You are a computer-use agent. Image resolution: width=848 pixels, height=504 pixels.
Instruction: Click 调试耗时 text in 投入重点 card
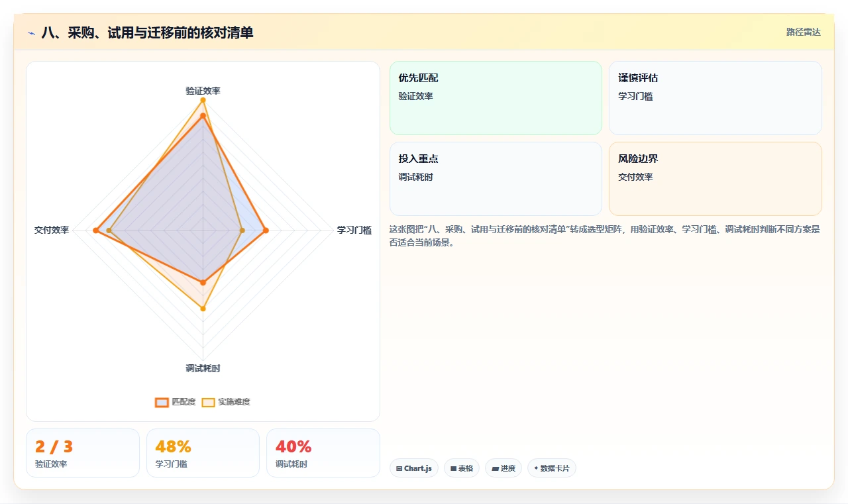click(415, 177)
